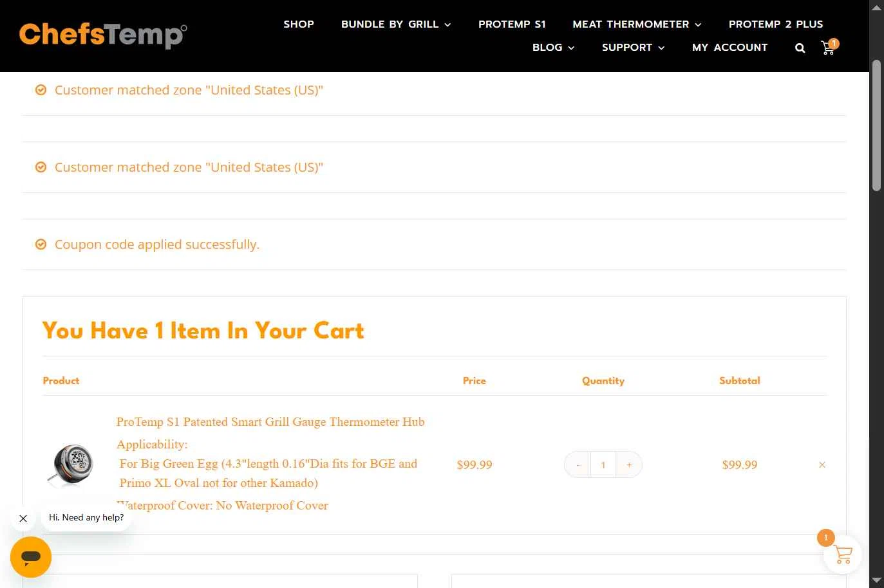Click the 'You Have 1 Item In Your Cart' heading
Viewport: 884px width, 588px height.
[x=203, y=331]
